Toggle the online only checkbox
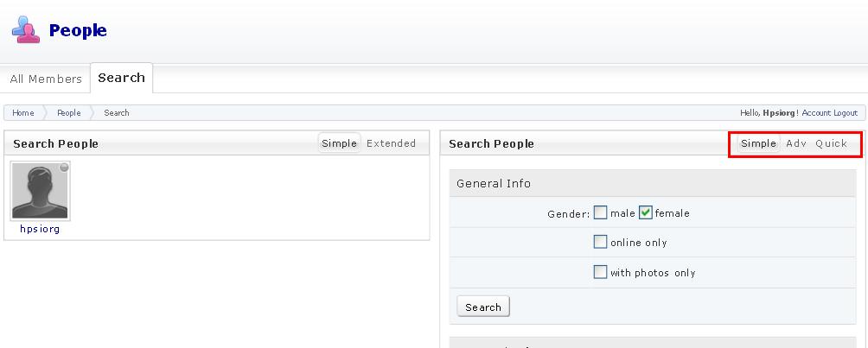The width and height of the screenshot is (868, 348). 600,242
